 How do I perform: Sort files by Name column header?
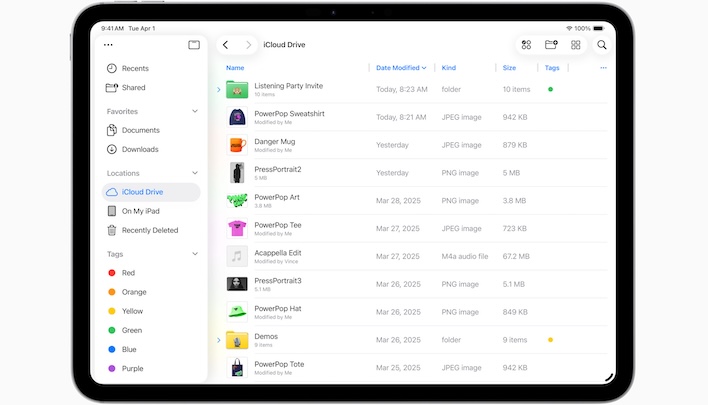tap(235, 68)
